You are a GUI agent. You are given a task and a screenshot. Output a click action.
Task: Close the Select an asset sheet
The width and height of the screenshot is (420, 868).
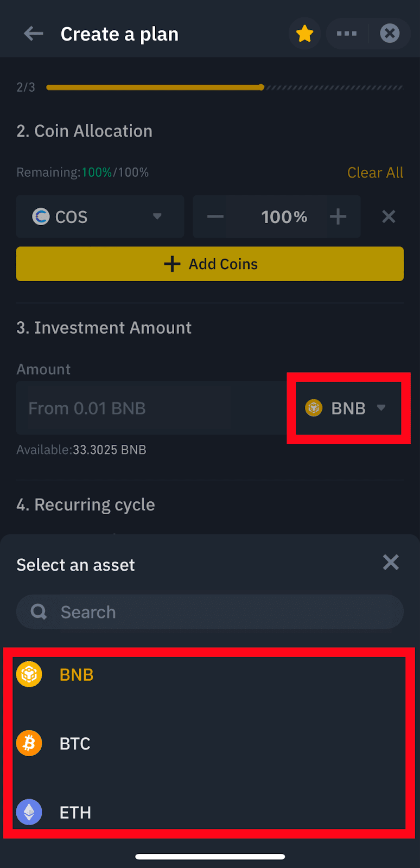[391, 563]
